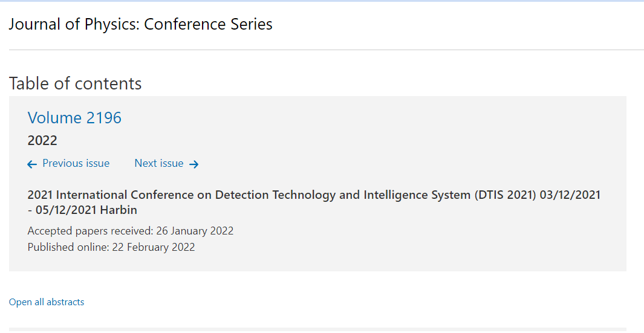Image resolution: width=644 pixels, height=333 pixels.
Task: Click the (DTIS 2021) acronym in the title
Action: pos(505,195)
